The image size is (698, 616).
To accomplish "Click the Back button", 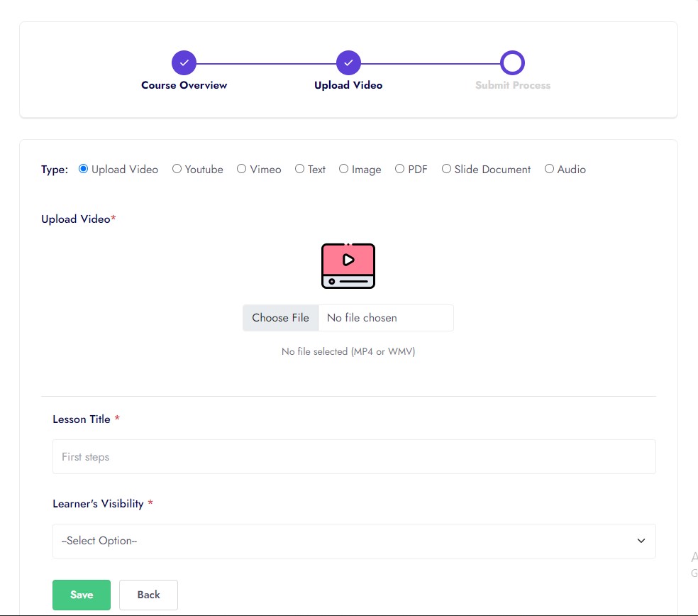I will 148,595.
